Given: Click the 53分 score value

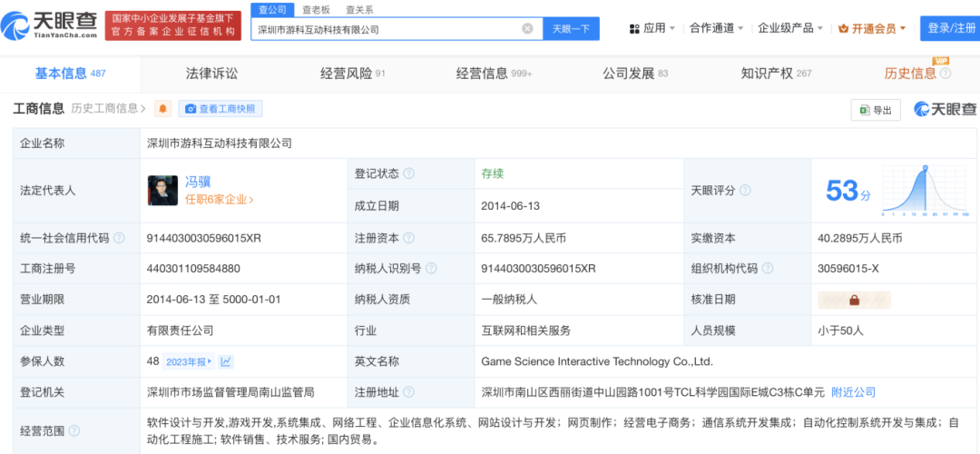Looking at the screenshot, I should [848, 190].
